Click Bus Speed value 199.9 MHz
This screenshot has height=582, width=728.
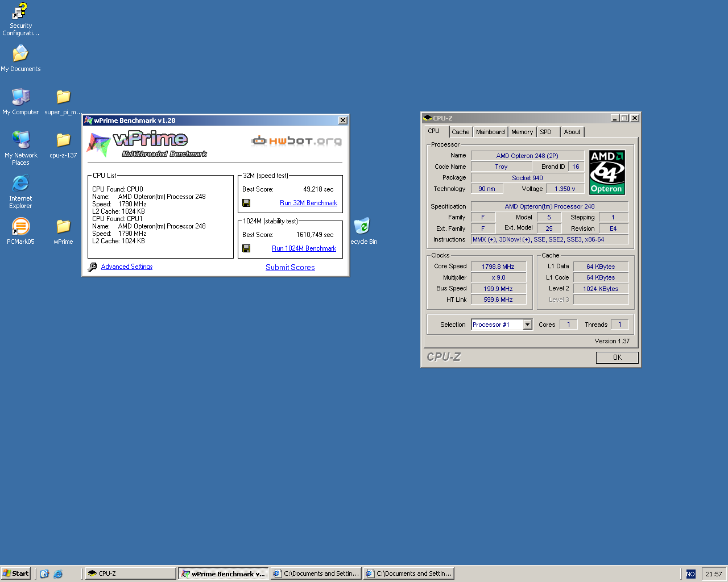click(498, 289)
